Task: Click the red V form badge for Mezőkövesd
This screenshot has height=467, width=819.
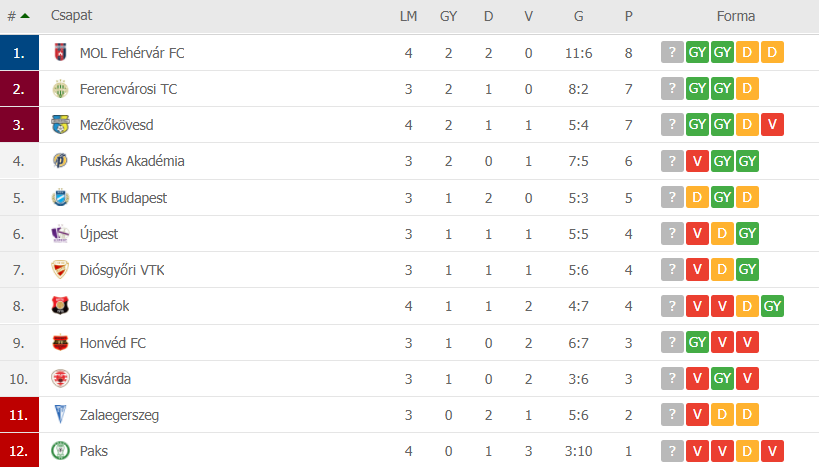Action: click(772, 125)
